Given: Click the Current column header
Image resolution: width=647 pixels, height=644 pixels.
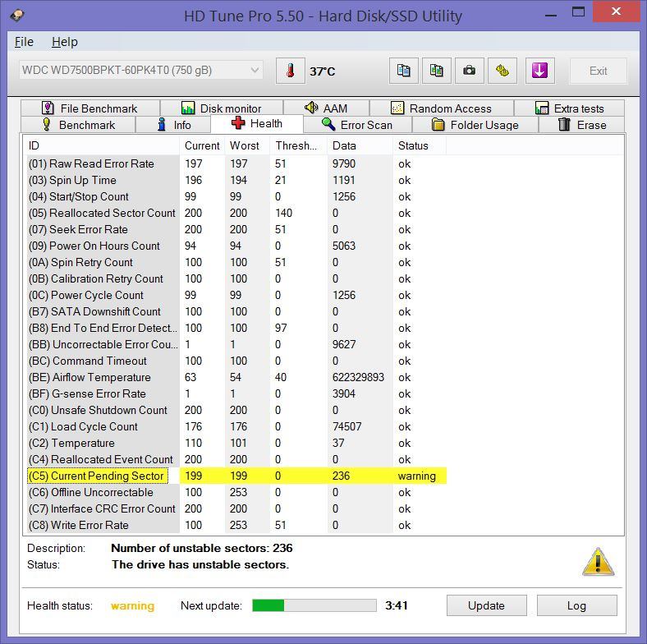Looking at the screenshot, I should click(202, 145).
